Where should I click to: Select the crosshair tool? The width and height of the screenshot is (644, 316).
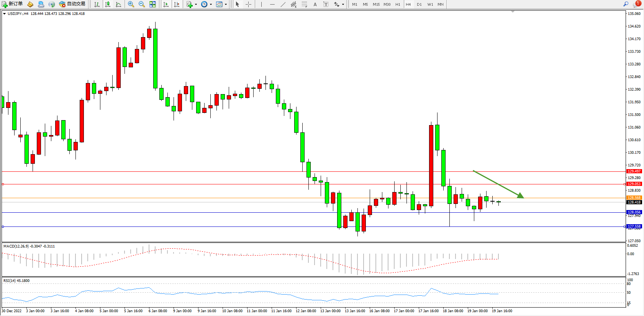[x=248, y=4]
